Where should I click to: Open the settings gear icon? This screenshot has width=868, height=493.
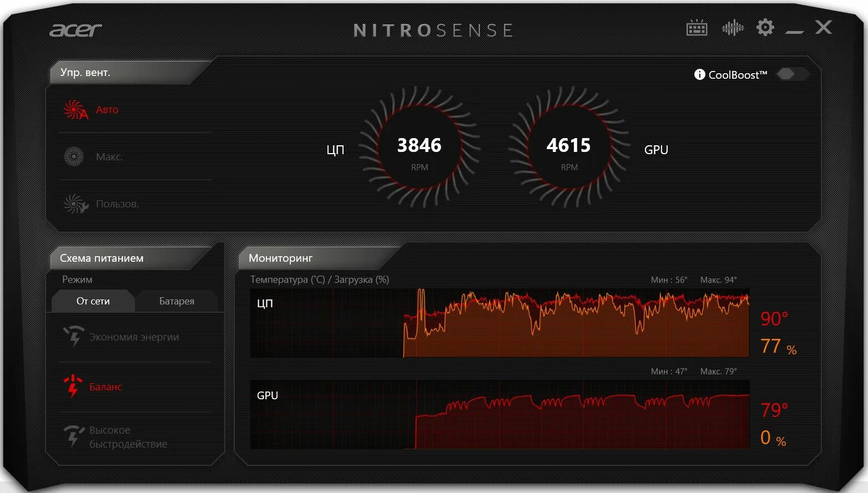765,27
